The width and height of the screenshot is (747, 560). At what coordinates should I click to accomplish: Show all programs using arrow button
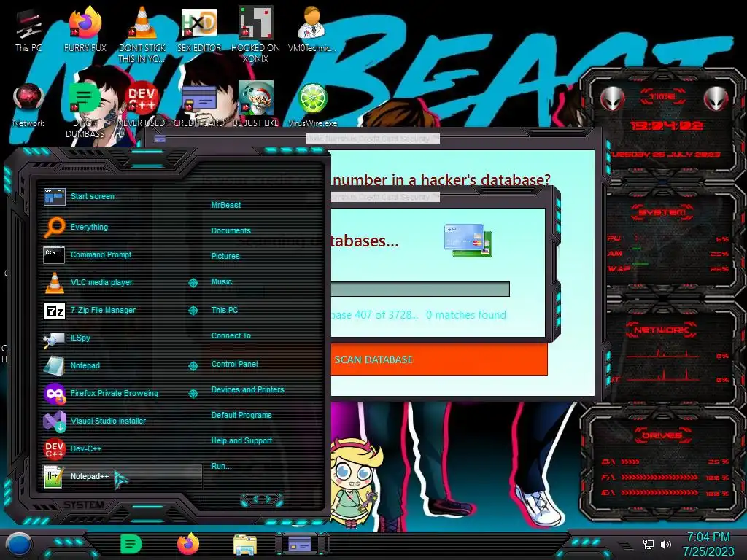pyautogui.click(x=262, y=499)
